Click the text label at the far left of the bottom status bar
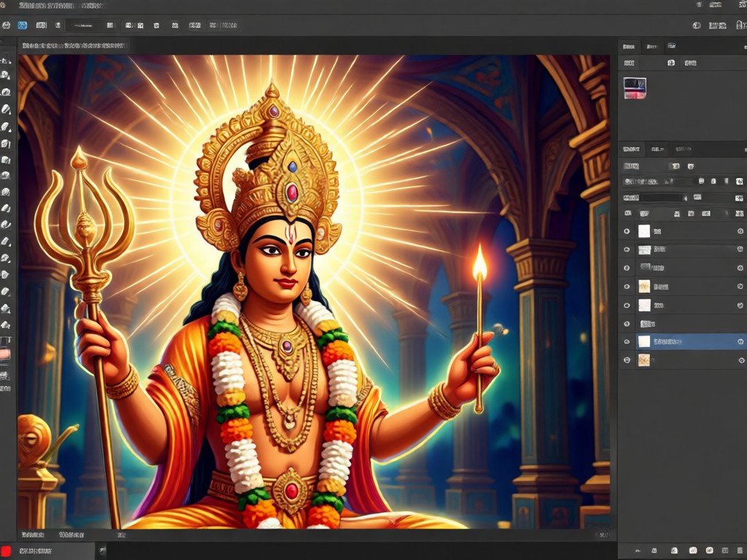Screen dimensions: 747x560 pyautogui.click(x=33, y=535)
